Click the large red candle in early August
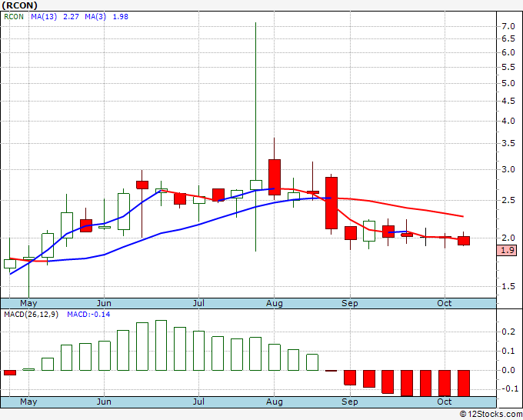Viewport: 523px width, 420px height. tap(275, 176)
